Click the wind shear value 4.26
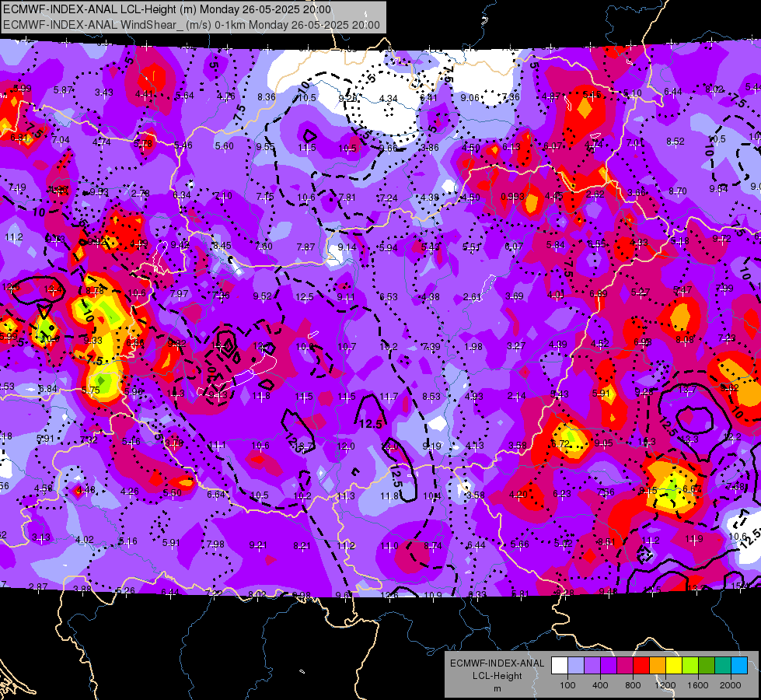This screenshot has width=761, height=700. [x=130, y=491]
